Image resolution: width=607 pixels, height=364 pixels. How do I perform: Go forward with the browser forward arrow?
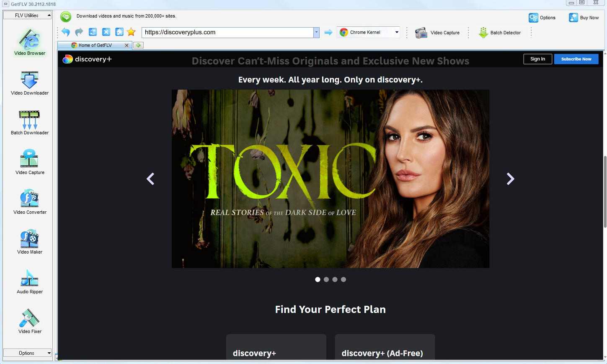click(x=79, y=32)
